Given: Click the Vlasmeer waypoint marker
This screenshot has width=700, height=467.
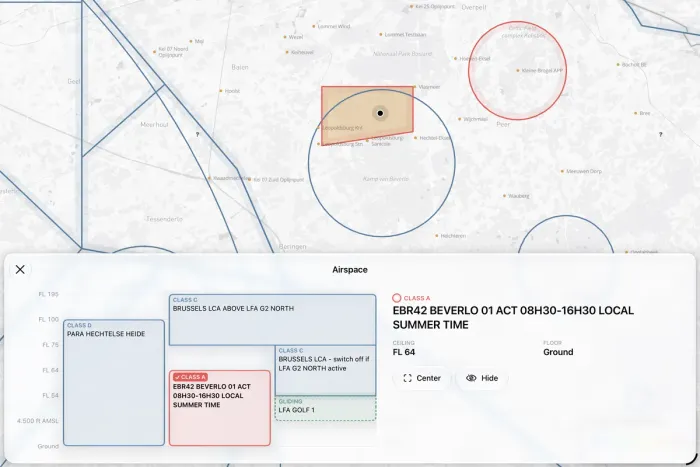Looking at the screenshot, I should tap(415, 87).
